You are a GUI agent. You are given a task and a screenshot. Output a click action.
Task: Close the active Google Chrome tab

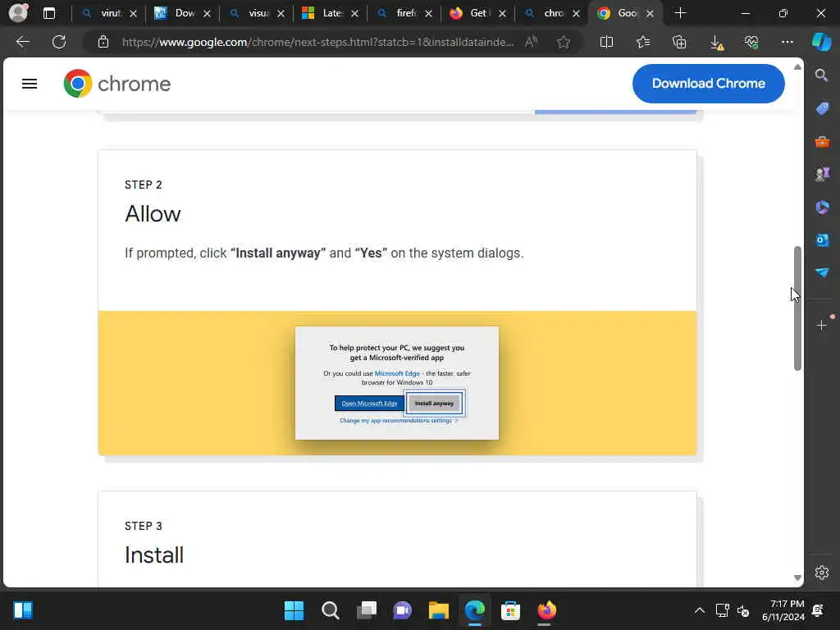(650, 13)
